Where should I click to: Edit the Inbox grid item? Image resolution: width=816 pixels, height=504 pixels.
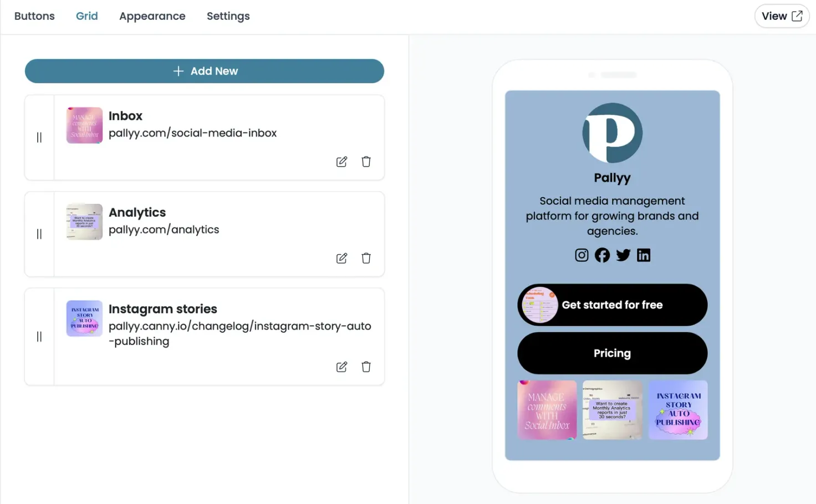[x=341, y=162]
